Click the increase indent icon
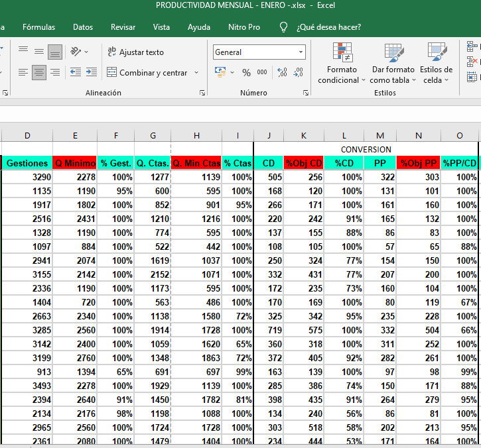 [x=91, y=72]
